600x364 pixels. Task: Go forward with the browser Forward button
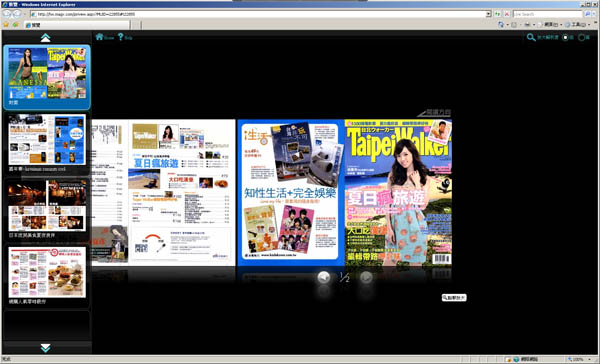pyautogui.click(x=17, y=14)
